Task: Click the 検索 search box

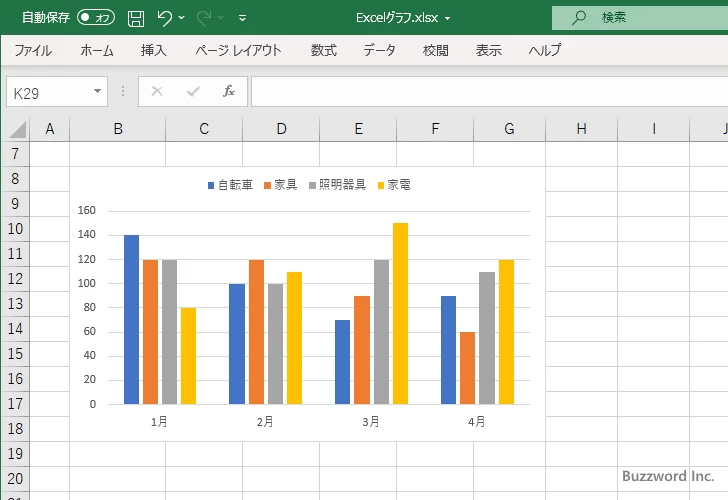Action: [x=640, y=18]
